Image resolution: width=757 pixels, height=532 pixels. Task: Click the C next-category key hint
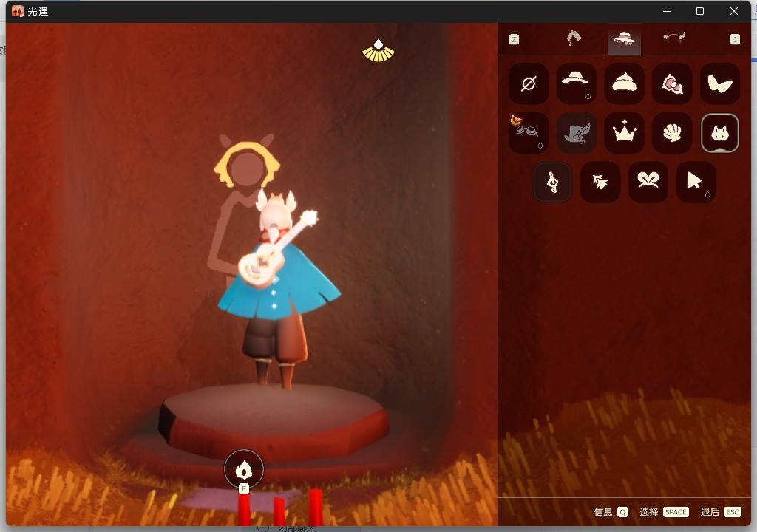[734, 40]
